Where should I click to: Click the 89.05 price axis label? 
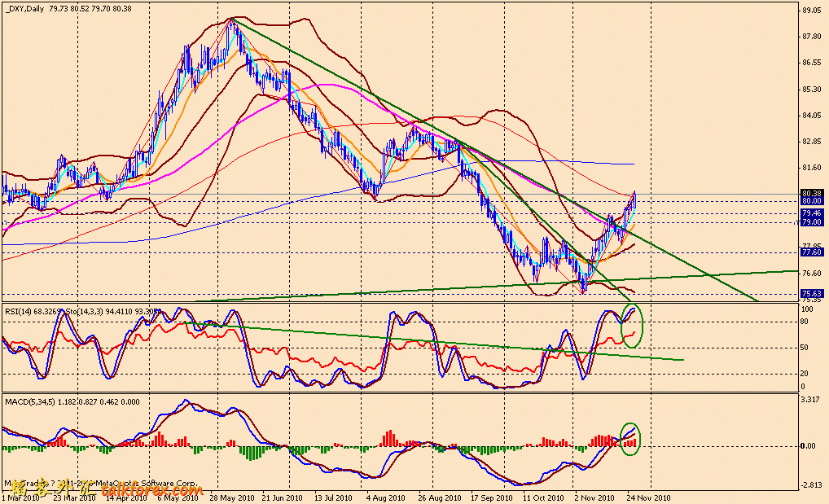click(812, 10)
